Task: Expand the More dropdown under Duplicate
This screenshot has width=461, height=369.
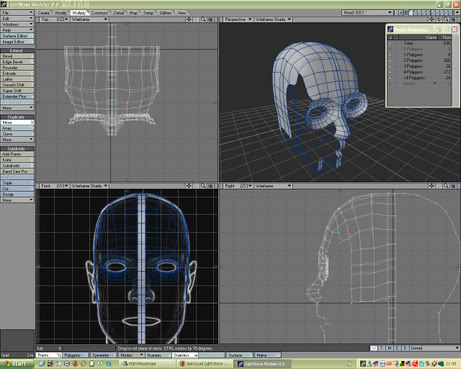Action: (17, 140)
